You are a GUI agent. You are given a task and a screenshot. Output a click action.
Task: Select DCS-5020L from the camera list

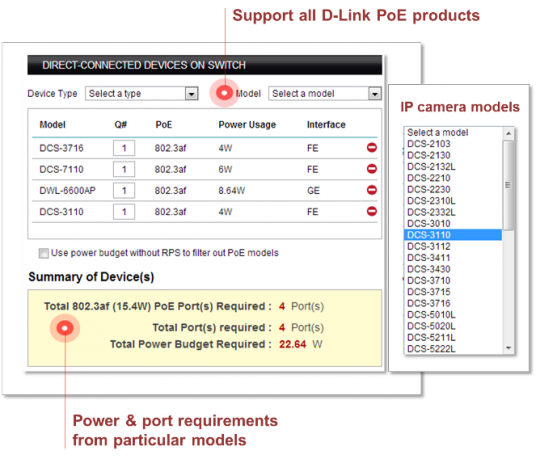453,326
